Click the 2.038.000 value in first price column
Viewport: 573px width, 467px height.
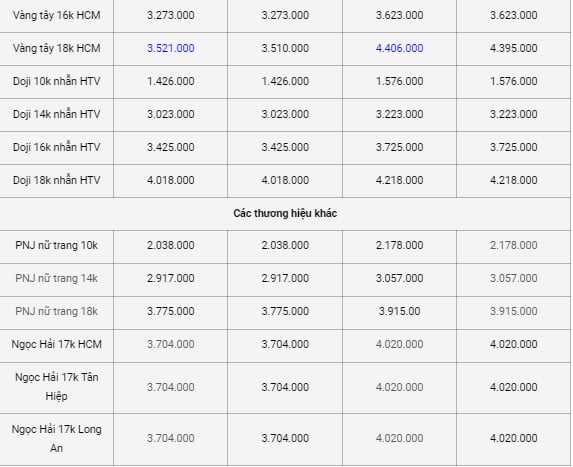tap(171, 245)
